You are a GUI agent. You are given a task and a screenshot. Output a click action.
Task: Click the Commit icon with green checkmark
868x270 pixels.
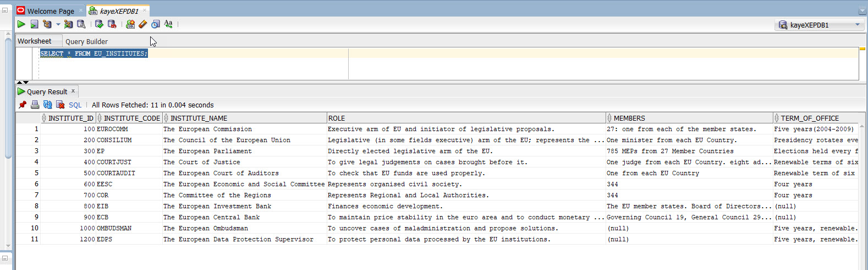(99, 24)
